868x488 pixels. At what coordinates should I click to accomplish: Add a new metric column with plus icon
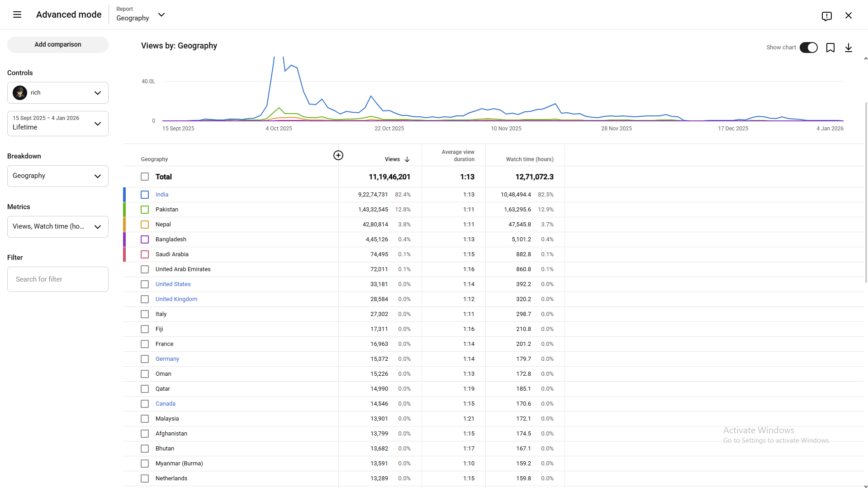[x=338, y=155]
